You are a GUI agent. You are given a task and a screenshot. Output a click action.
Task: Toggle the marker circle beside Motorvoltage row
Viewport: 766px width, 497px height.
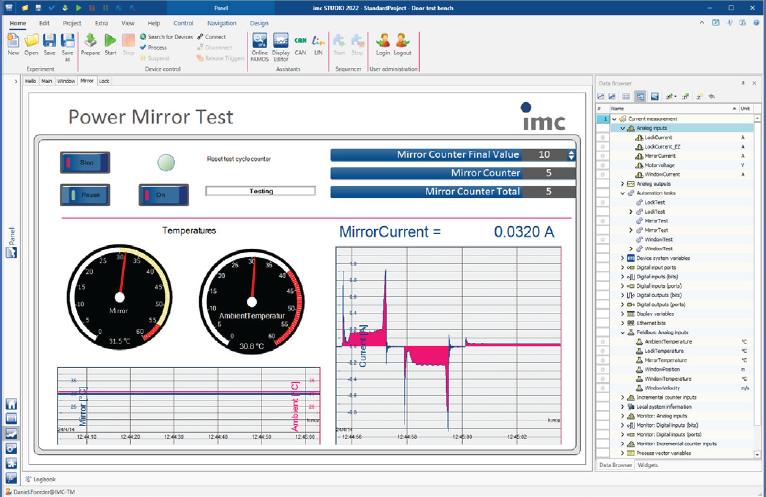(x=602, y=165)
